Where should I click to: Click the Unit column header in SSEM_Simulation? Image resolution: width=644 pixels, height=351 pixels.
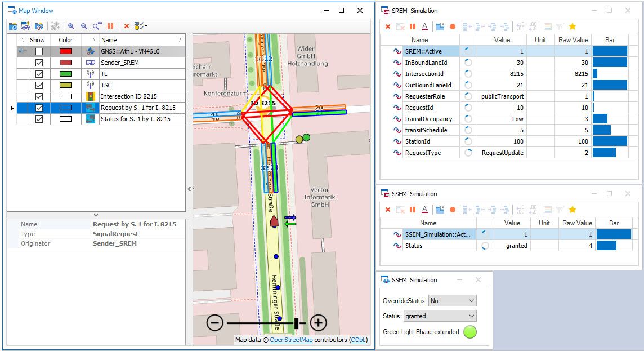(x=544, y=223)
